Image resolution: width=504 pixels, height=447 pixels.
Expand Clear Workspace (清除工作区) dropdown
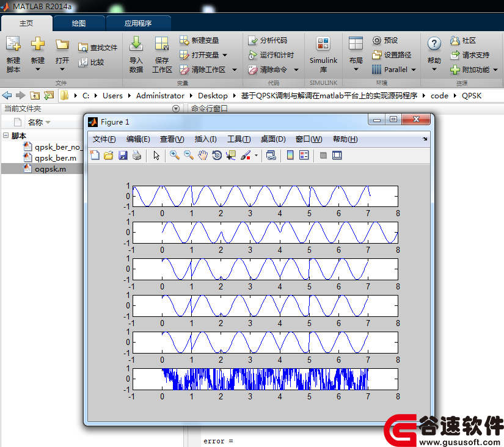(235, 70)
